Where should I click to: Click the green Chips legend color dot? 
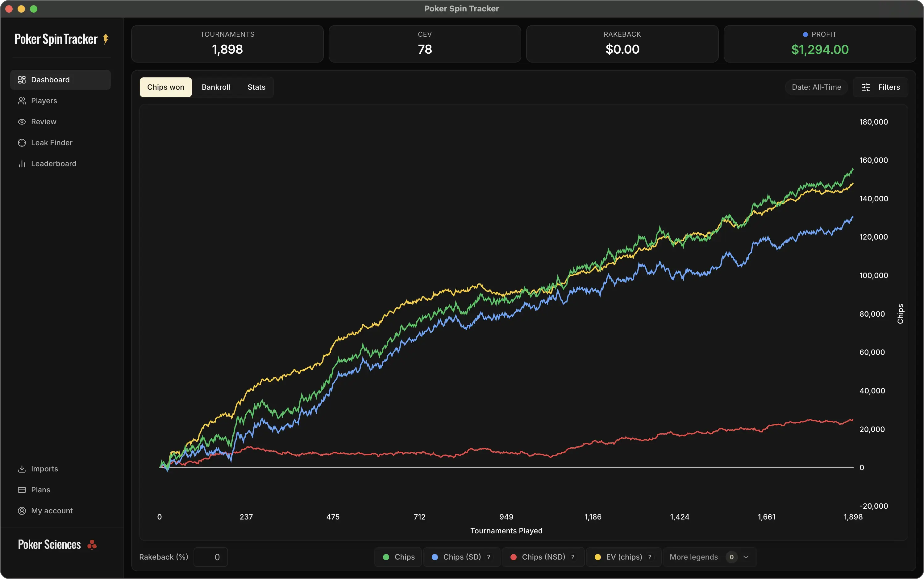coord(386,557)
